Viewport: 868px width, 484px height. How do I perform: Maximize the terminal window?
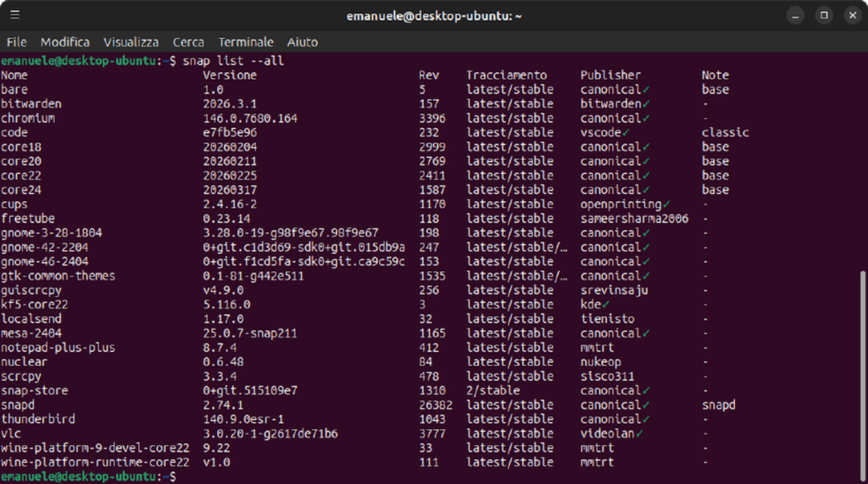pyautogui.click(x=824, y=15)
